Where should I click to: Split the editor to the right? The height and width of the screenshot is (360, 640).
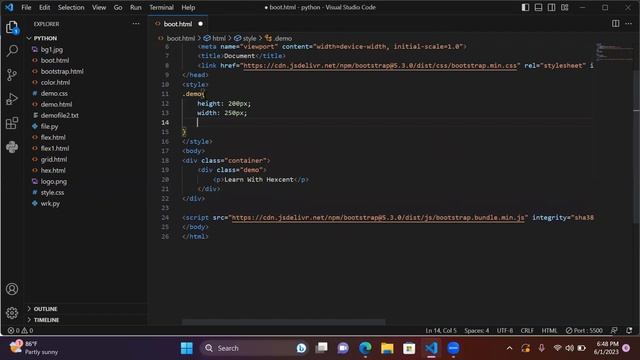tap(616, 24)
